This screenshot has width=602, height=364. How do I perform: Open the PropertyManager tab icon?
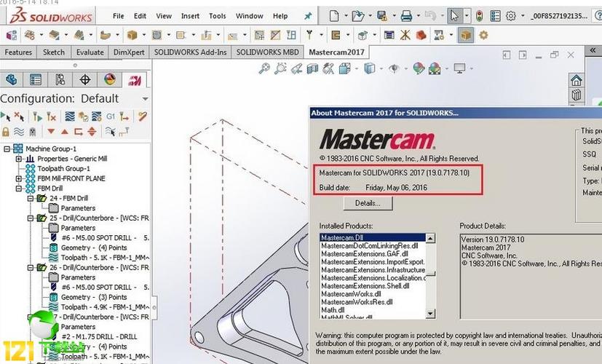(x=36, y=80)
